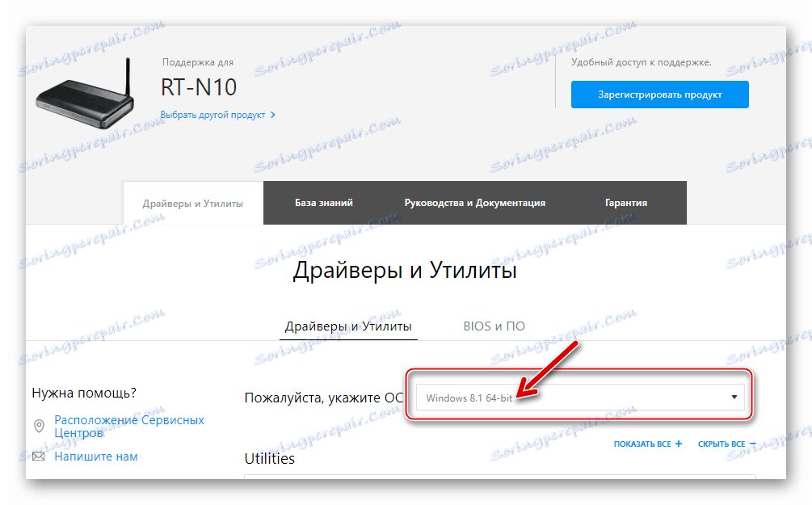Open the 'Выбрать другой продукт' link
Screen dimensions: 812x505
click(212, 115)
